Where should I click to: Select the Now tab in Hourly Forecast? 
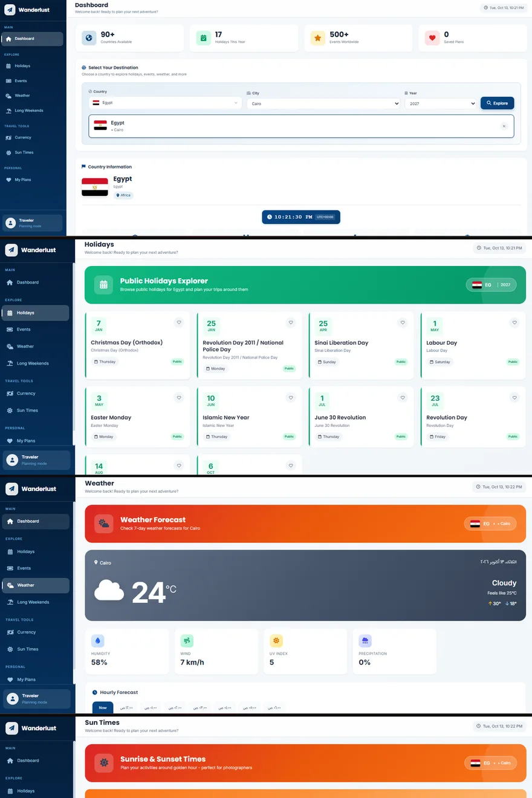pos(103,707)
